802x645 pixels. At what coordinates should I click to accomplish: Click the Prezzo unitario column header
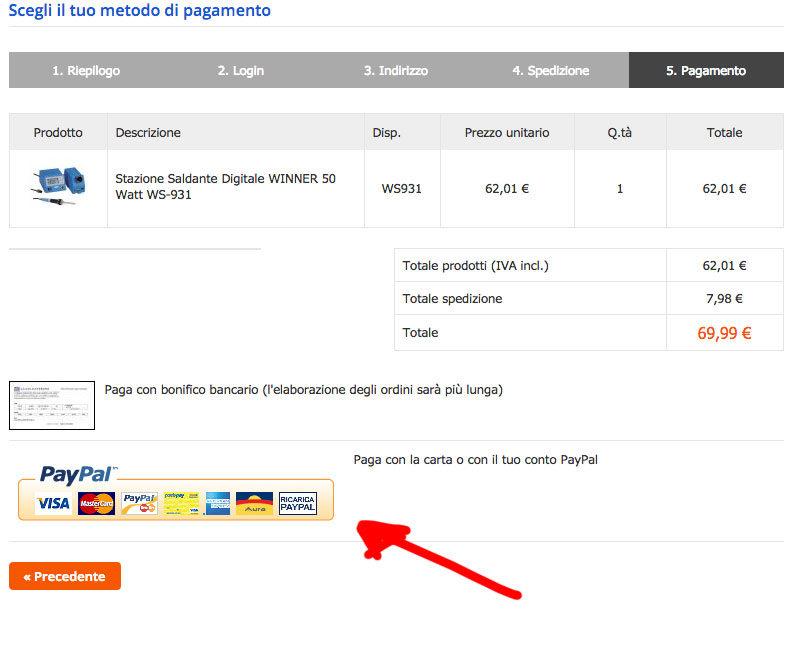(x=507, y=132)
